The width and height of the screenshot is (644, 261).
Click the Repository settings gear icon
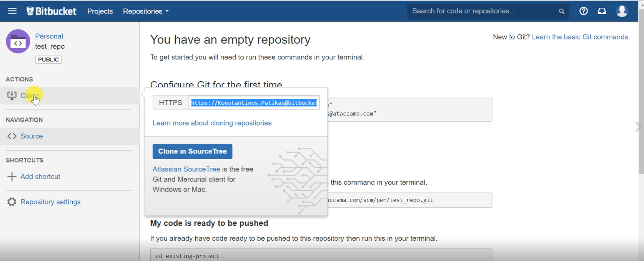12,202
